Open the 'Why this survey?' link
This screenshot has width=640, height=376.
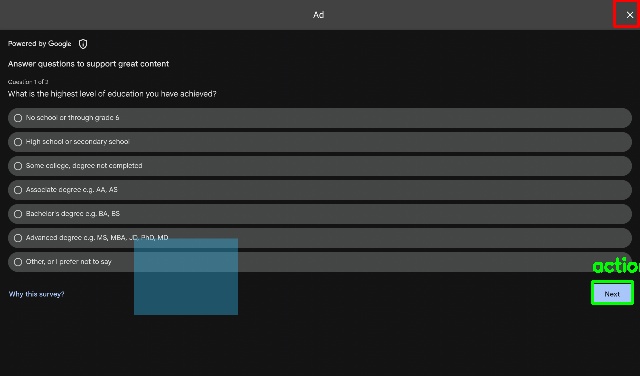pyautogui.click(x=36, y=294)
